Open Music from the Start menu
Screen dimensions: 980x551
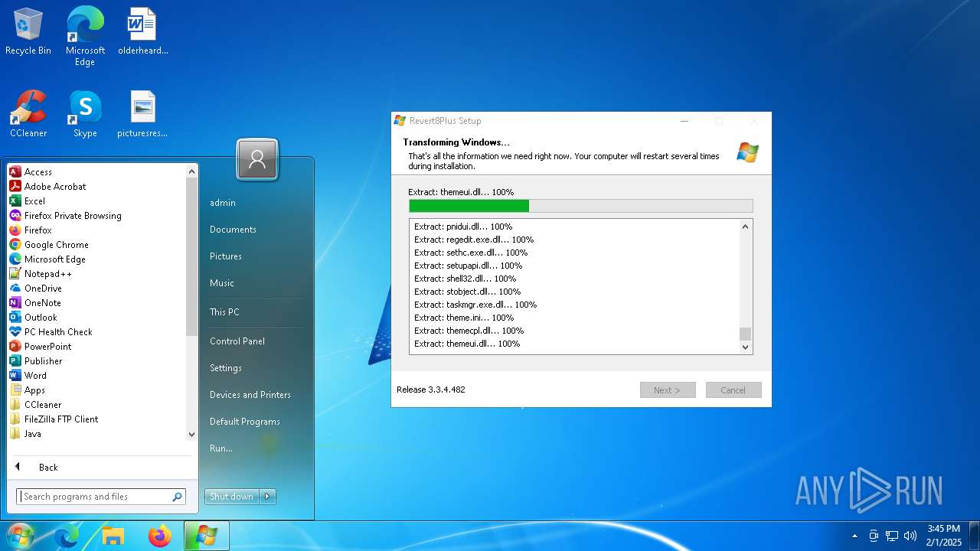point(222,283)
